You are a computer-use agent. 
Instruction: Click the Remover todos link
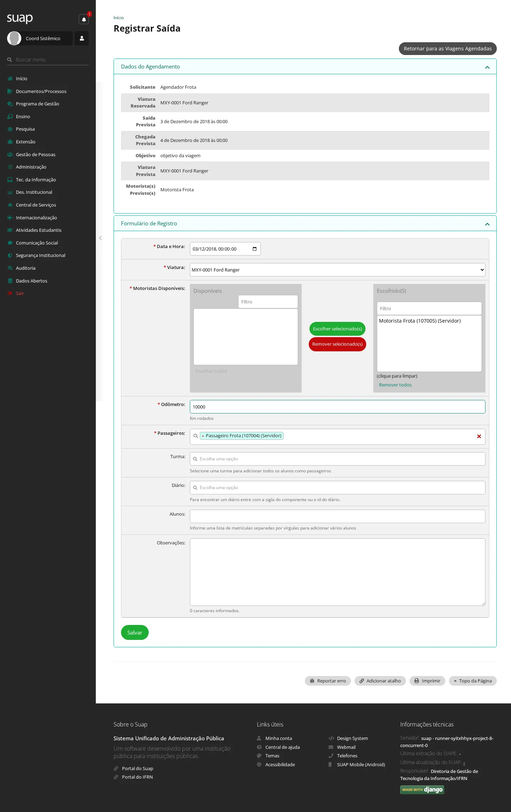click(395, 385)
